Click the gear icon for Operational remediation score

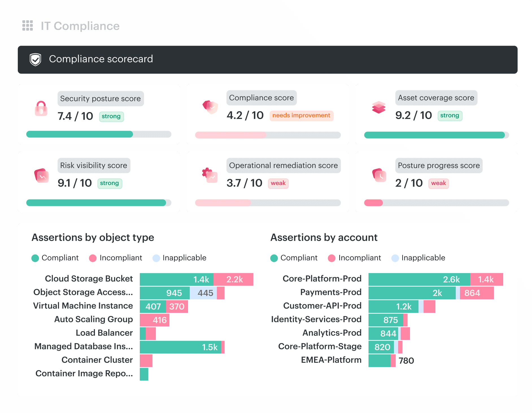(210, 175)
